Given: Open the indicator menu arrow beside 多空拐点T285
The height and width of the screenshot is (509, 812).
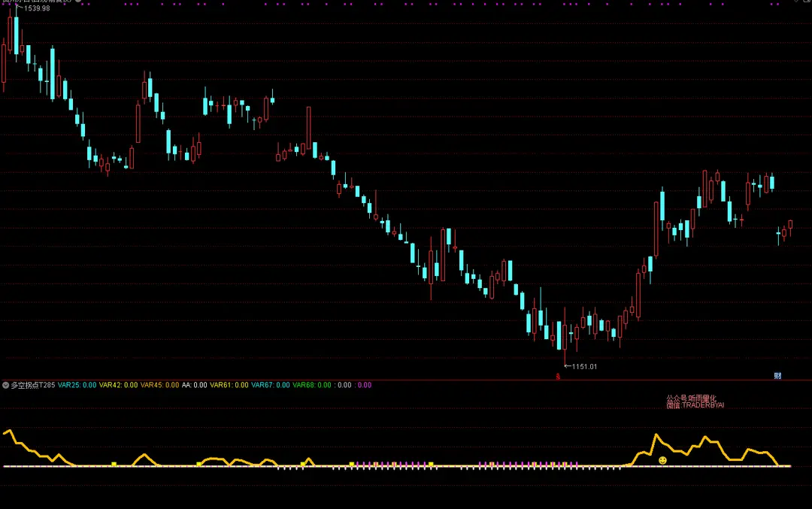Looking at the screenshot, I should (x=6, y=385).
